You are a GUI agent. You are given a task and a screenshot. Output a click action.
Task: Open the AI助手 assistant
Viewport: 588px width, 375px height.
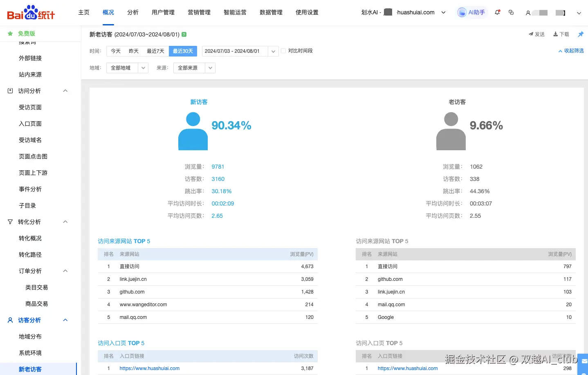tap(471, 12)
